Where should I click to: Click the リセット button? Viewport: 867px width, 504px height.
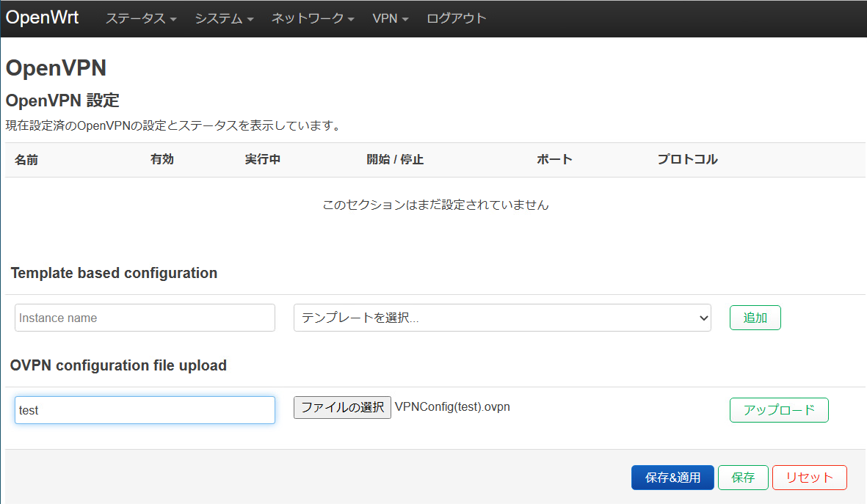(809, 478)
